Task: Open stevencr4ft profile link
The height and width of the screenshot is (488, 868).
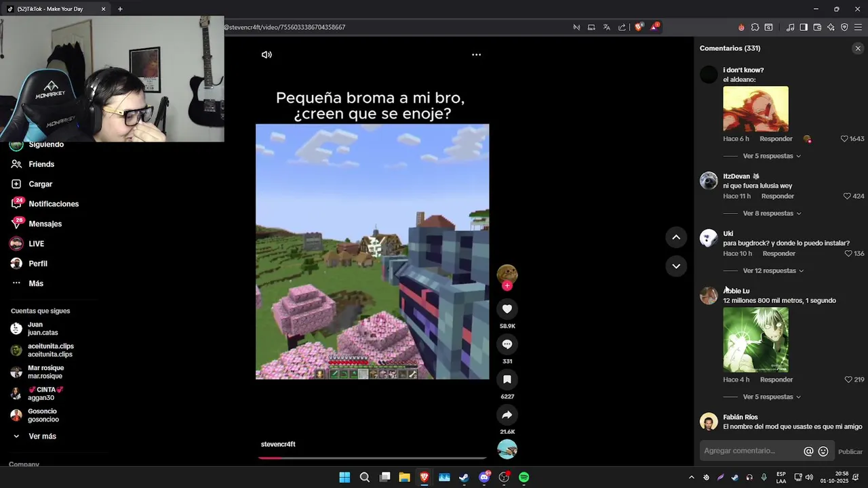Action: (x=278, y=445)
